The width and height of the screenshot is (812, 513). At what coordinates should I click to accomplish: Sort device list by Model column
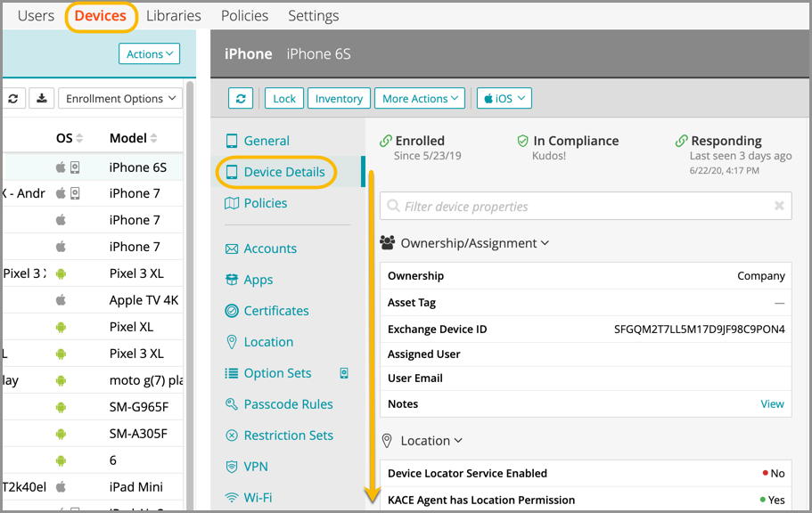tap(133, 138)
